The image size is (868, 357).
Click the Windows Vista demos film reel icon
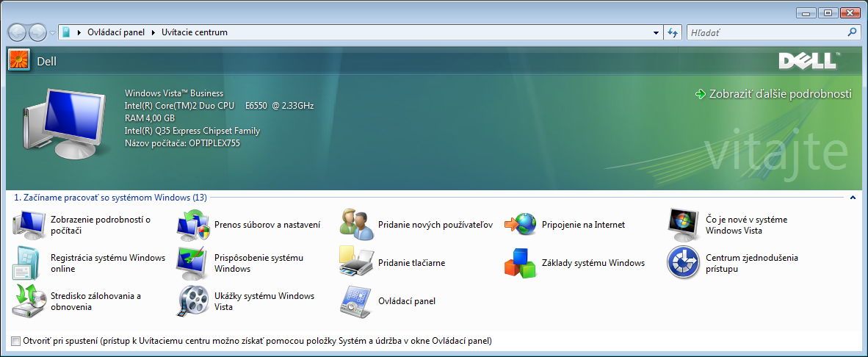[193, 301]
